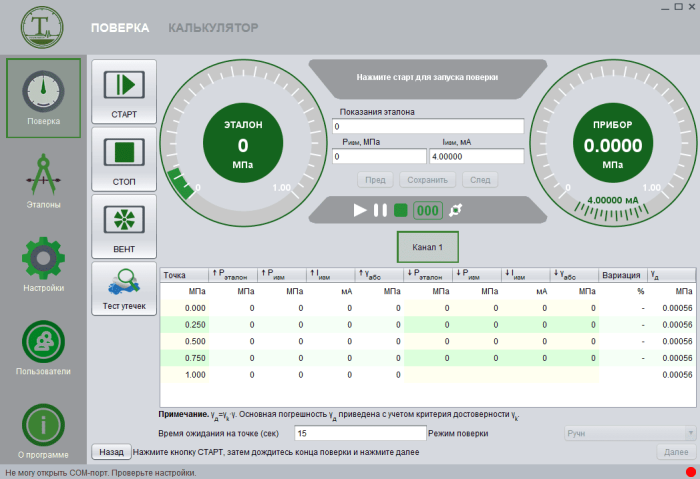Click the white play control
Image resolution: width=700 pixels, height=479 pixels.
pyautogui.click(x=360, y=210)
